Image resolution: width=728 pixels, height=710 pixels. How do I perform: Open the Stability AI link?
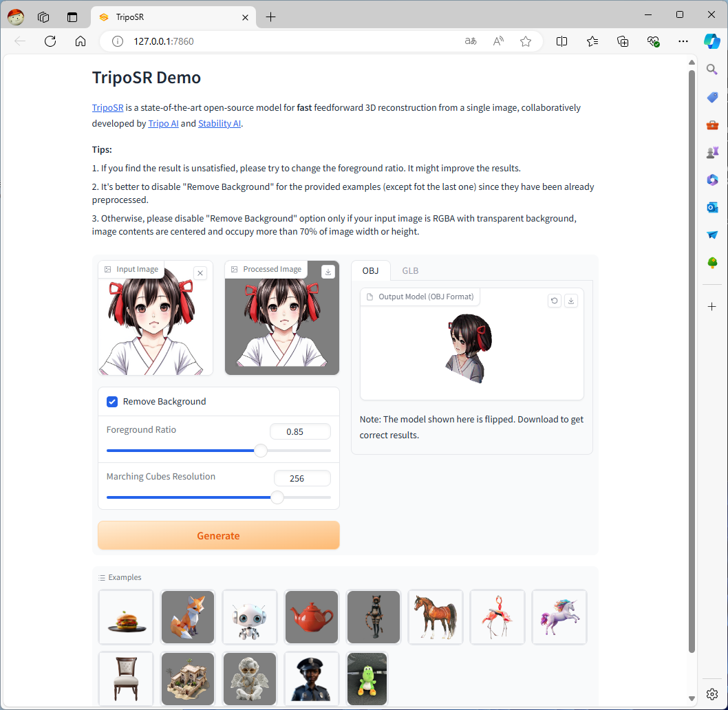tap(220, 124)
